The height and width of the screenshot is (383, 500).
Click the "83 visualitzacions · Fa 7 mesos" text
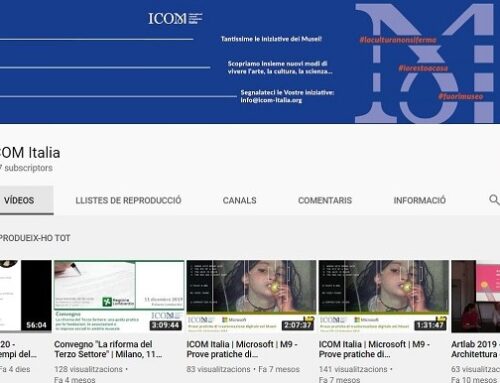click(x=243, y=369)
